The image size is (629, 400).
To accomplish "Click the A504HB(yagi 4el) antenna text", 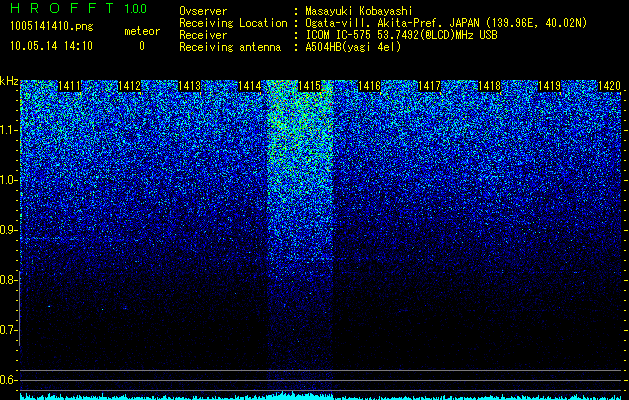I will [353, 47].
